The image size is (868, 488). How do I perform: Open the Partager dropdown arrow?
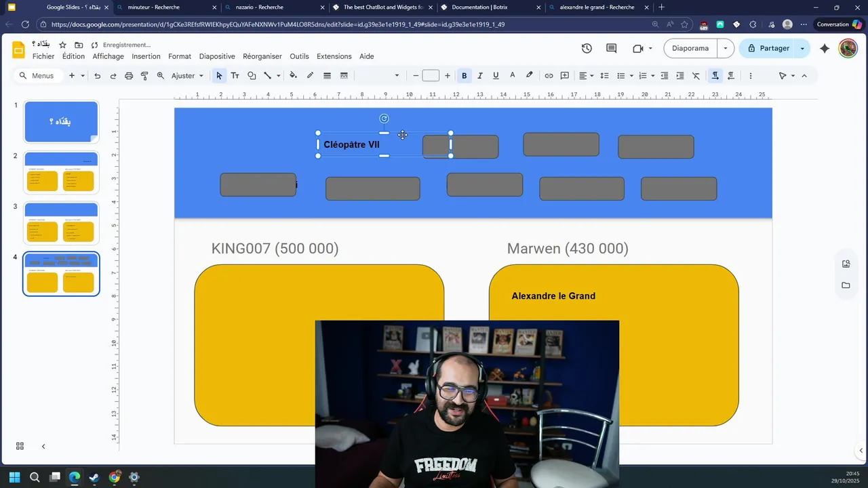(x=802, y=48)
